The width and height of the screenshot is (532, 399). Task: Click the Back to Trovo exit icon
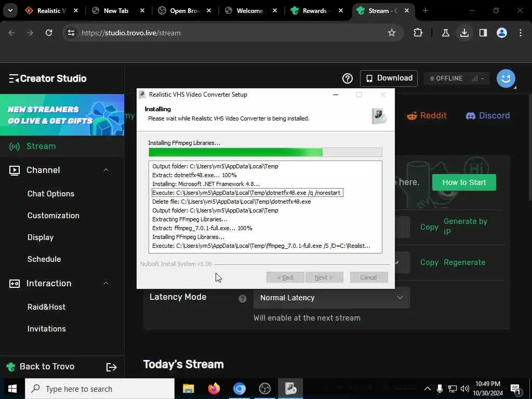tap(111, 367)
